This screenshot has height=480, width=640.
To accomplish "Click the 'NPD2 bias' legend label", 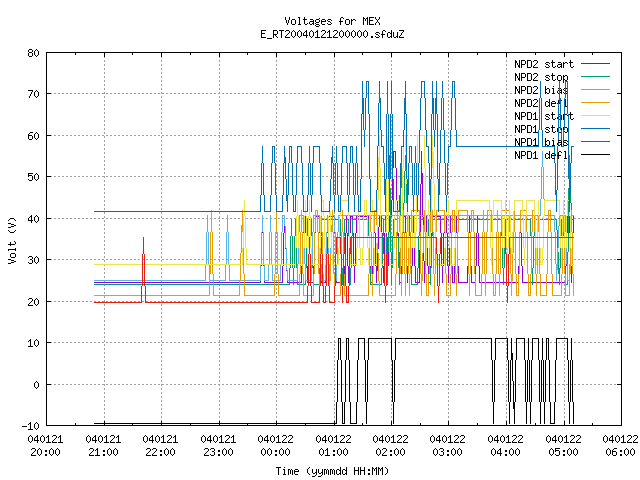I will pyautogui.click(x=541, y=90).
